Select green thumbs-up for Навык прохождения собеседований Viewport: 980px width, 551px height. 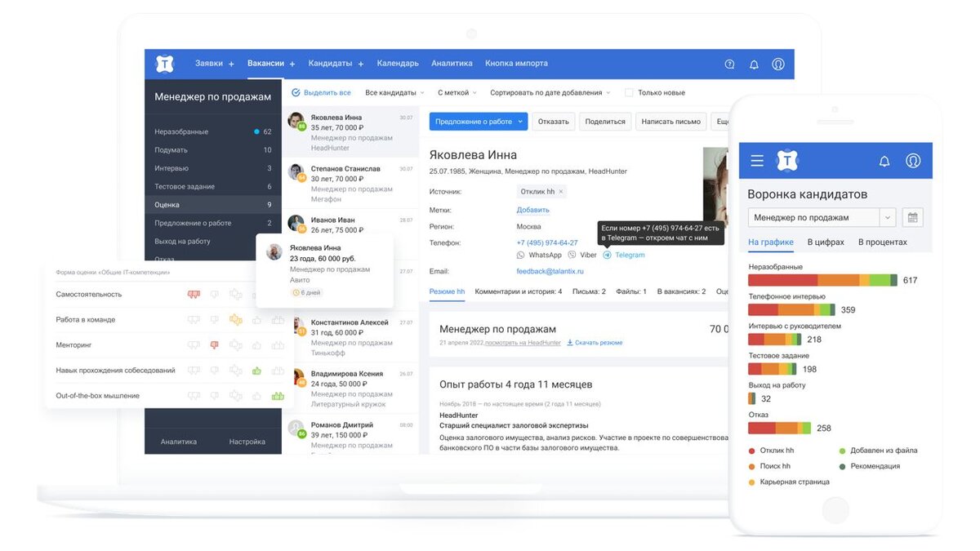pyautogui.click(x=256, y=371)
